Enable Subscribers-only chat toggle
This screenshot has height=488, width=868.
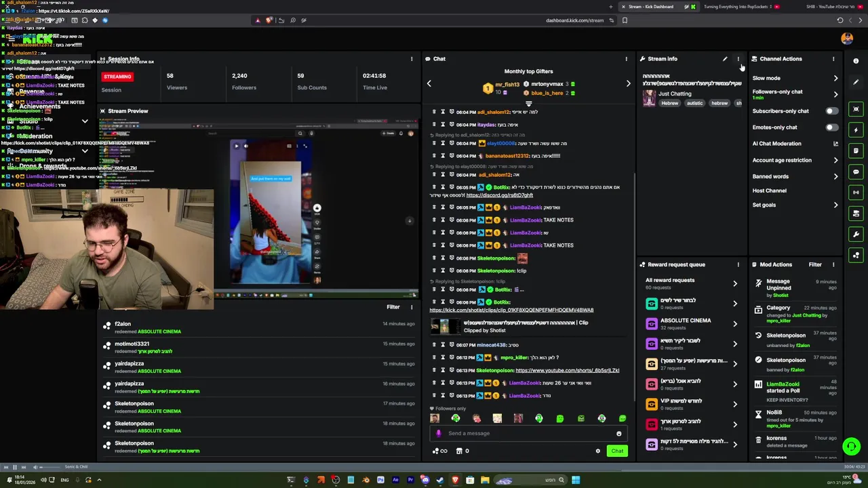click(x=831, y=111)
